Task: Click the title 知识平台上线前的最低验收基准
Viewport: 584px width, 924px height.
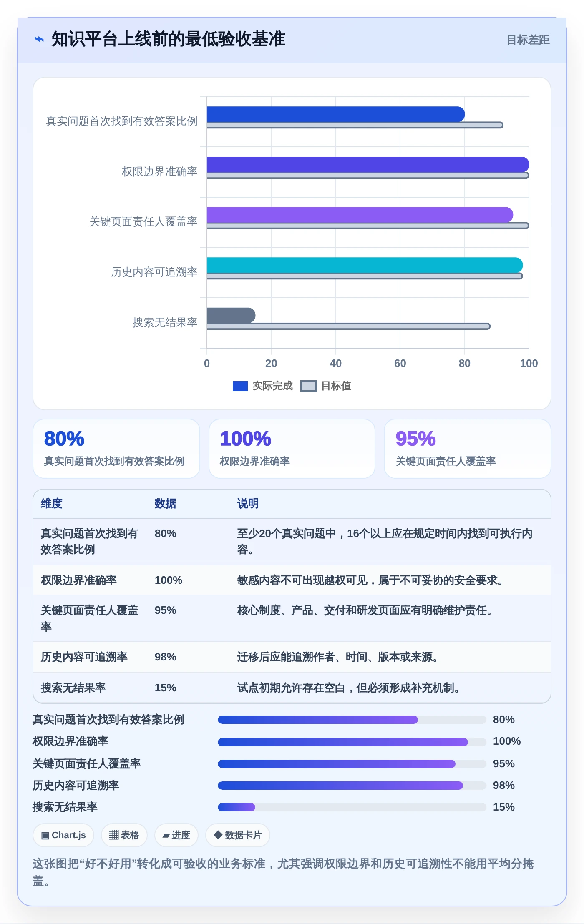Action: coord(168,39)
